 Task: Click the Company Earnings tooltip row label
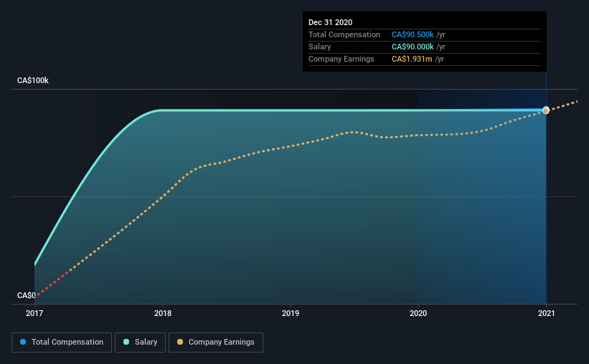341,59
